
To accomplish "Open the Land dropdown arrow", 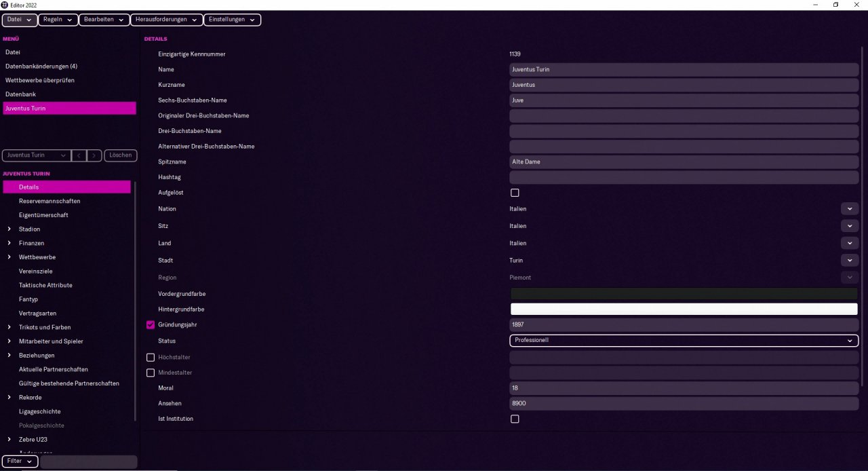I will point(850,243).
